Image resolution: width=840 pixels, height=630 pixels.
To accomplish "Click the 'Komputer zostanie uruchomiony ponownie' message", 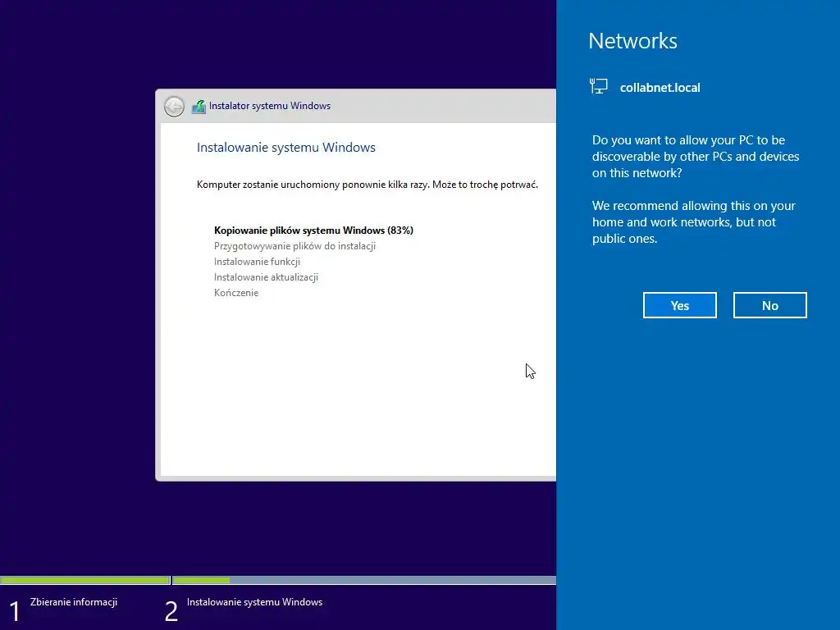I will point(367,185).
